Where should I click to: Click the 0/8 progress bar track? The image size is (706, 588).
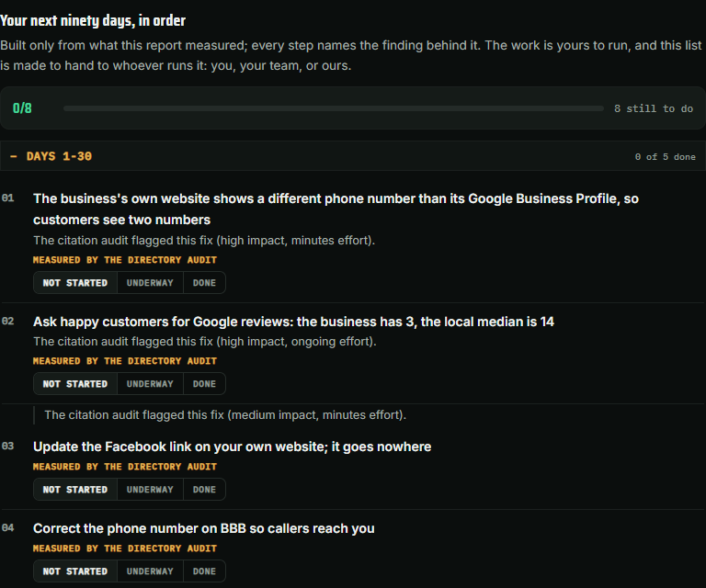click(x=333, y=108)
